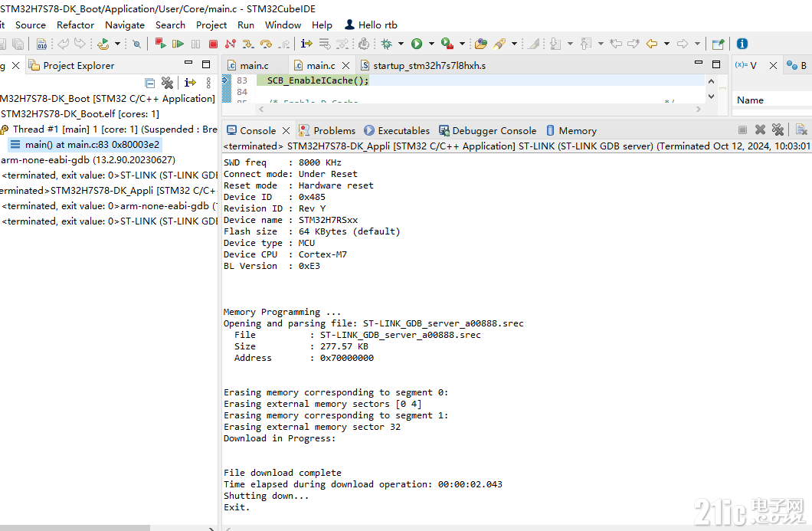The image size is (812, 531).
Task: Click the editor scroll-down arrow
Action: (711, 97)
